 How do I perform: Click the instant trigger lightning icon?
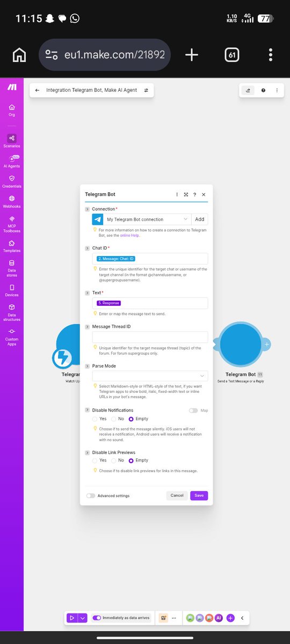(x=62, y=358)
